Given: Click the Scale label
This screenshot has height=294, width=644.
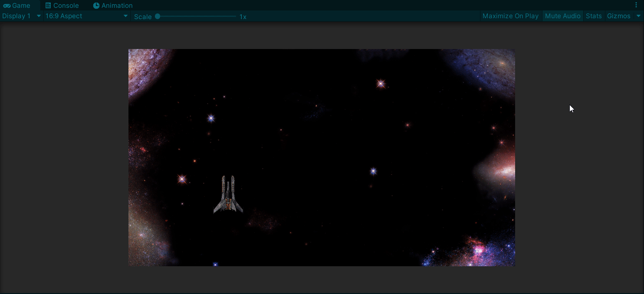Looking at the screenshot, I should (x=143, y=16).
